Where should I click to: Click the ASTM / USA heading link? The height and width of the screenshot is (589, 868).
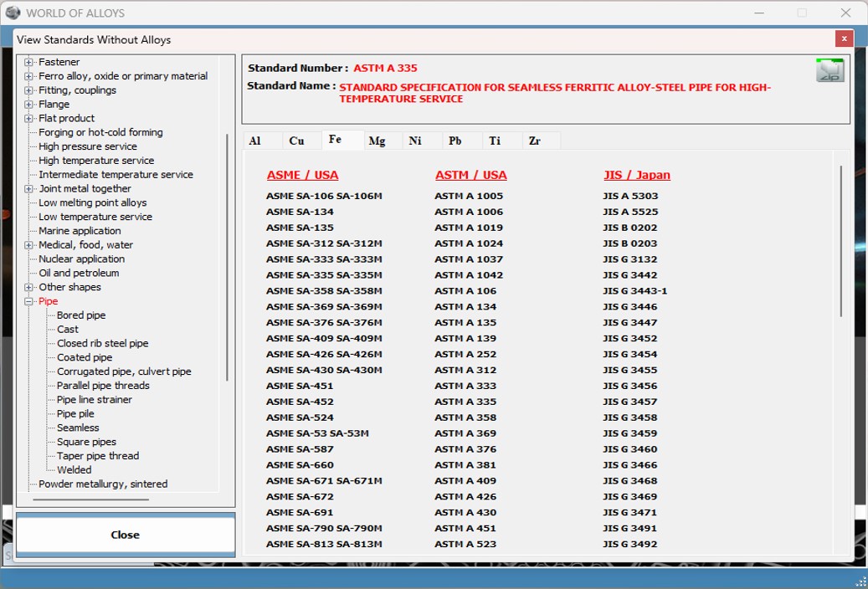click(471, 175)
